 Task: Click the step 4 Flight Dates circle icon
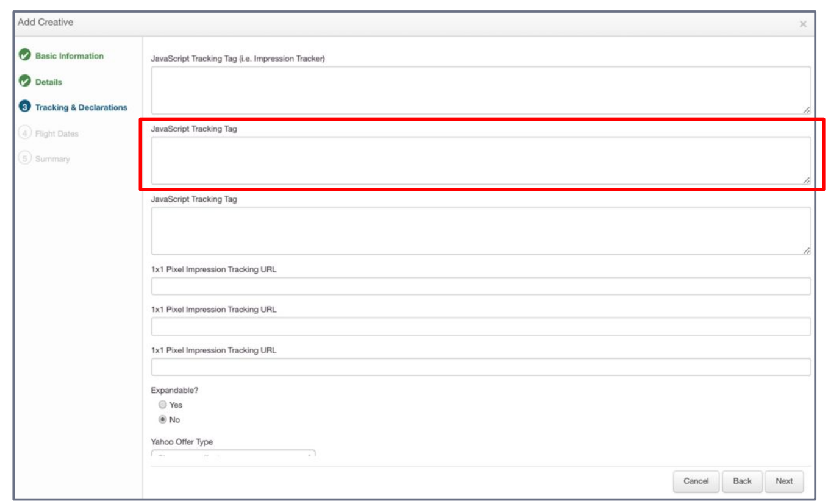(x=25, y=133)
